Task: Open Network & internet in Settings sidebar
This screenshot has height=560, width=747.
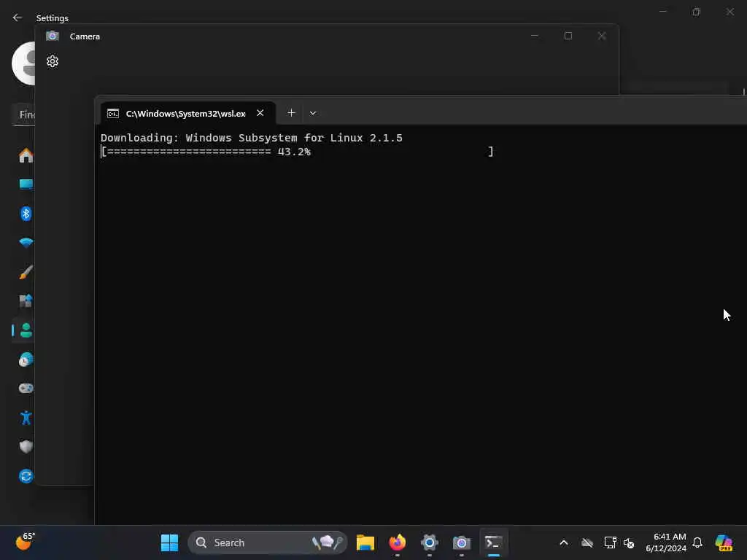Action: 26,242
